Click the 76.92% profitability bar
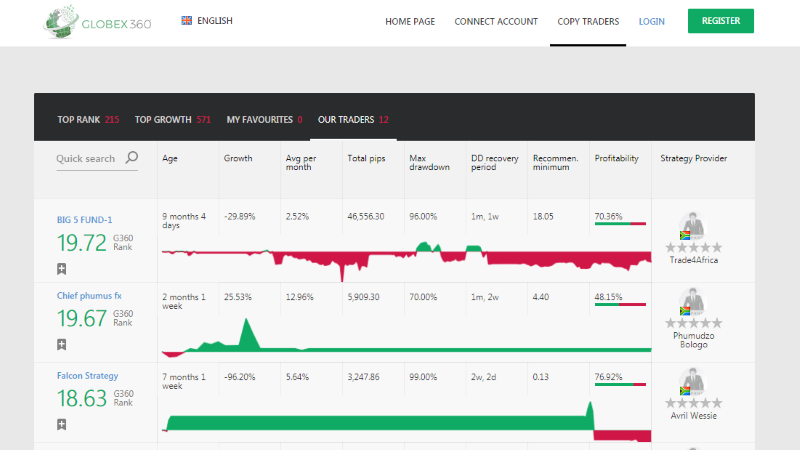800x450 pixels. (x=620, y=385)
